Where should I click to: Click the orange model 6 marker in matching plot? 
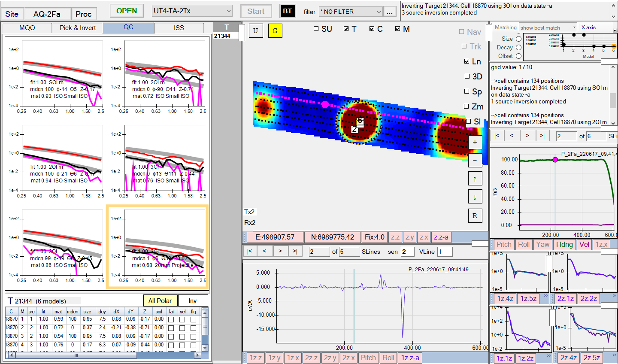(613, 46)
